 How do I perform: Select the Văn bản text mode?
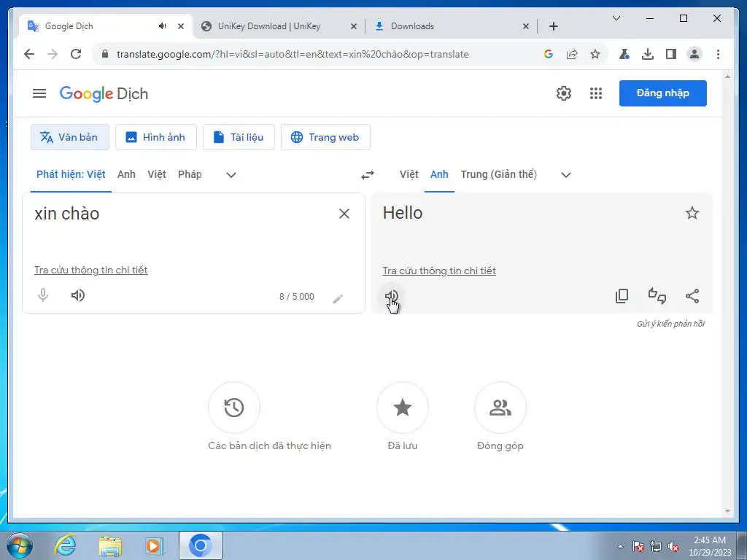70,137
